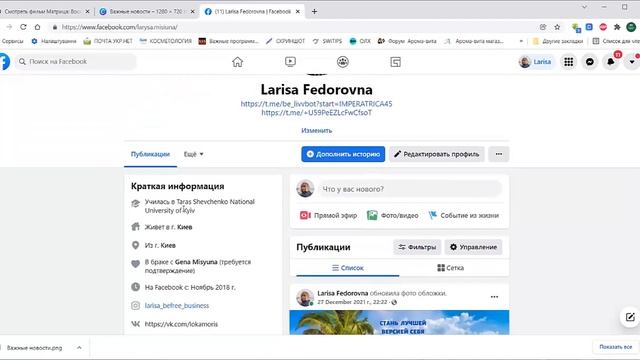Open the ПОЧТА УКР.НЕТ bookmark

point(108,41)
